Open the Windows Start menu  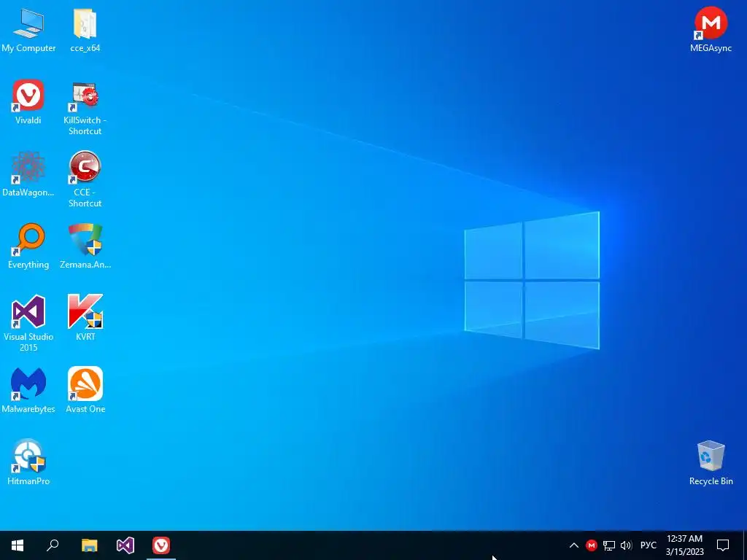18,545
